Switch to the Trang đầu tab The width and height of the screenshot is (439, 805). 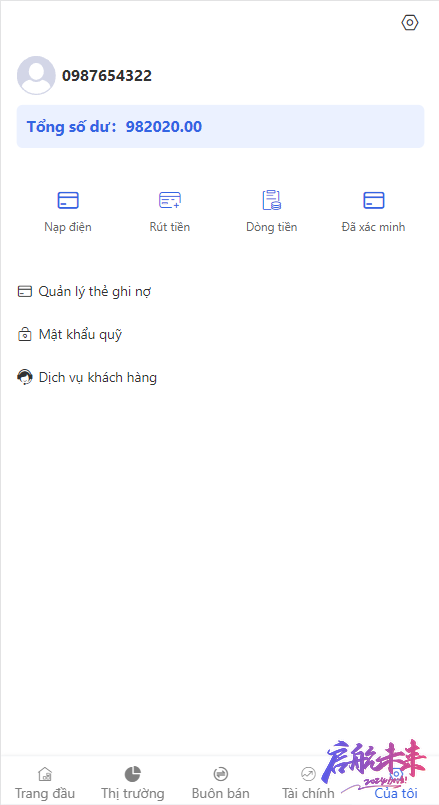(45, 782)
